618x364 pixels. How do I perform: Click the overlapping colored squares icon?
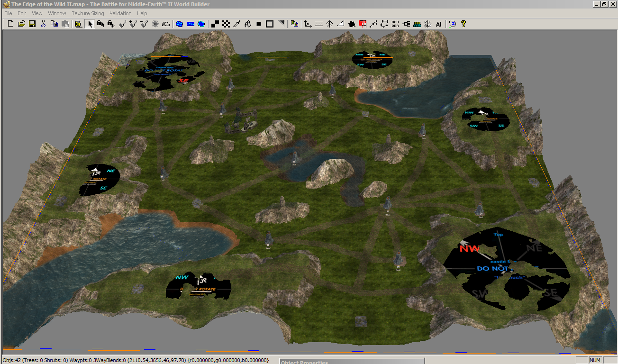(294, 24)
